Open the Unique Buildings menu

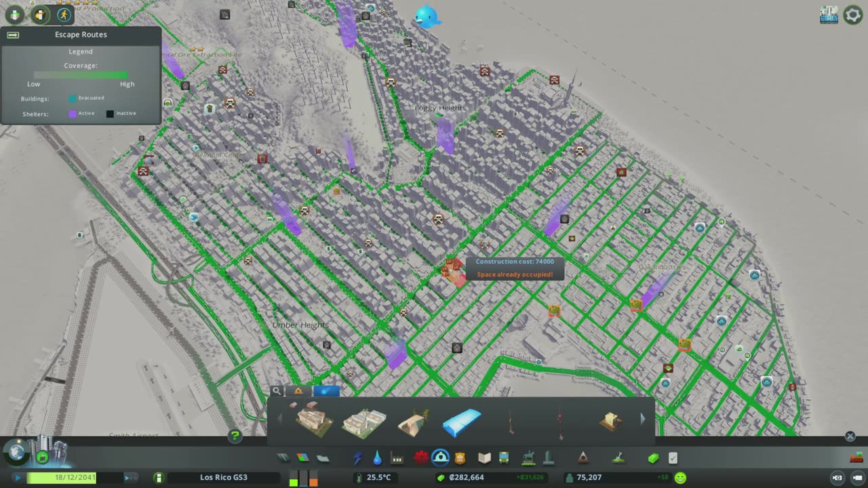[x=548, y=458]
